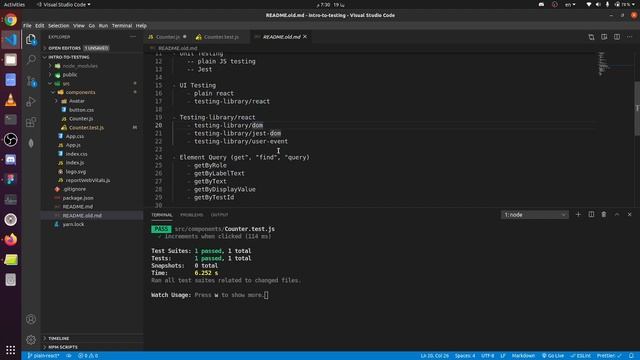The width and height of the screenshot is (640, 360).
Task: Change indentation via Spaces: 4
Action: (465, 356)
